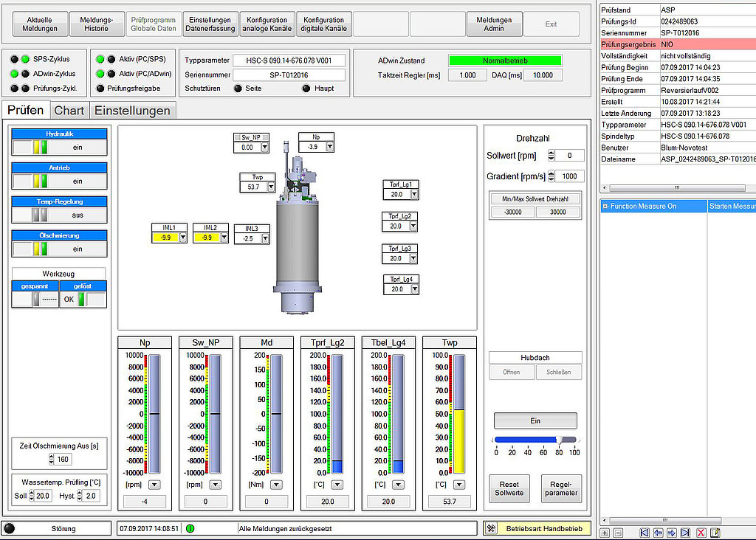This screenshot has width=756, height=540.
Task: Toggle the Antrieb switch
Action: click(x=40, y=181)
